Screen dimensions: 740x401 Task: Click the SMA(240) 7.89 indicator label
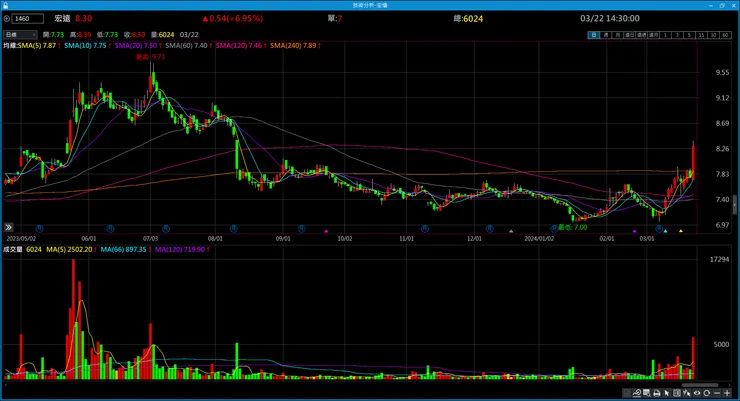[293, 46]
